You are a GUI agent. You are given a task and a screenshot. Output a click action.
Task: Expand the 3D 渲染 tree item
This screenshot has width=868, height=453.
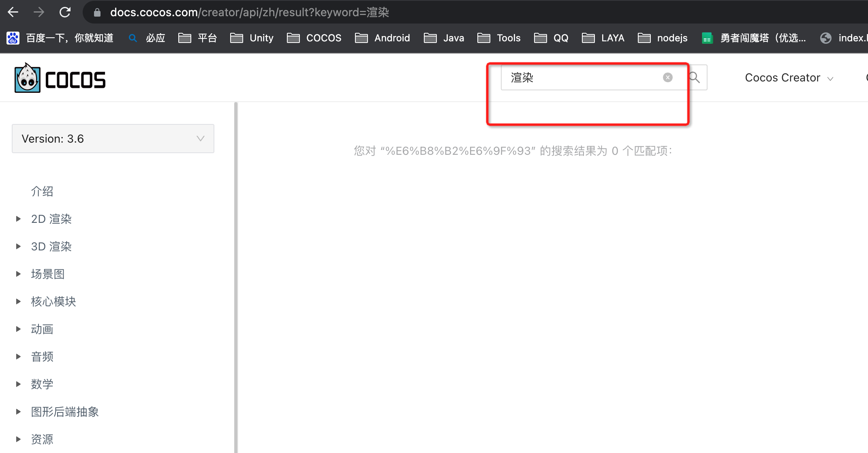18,246
